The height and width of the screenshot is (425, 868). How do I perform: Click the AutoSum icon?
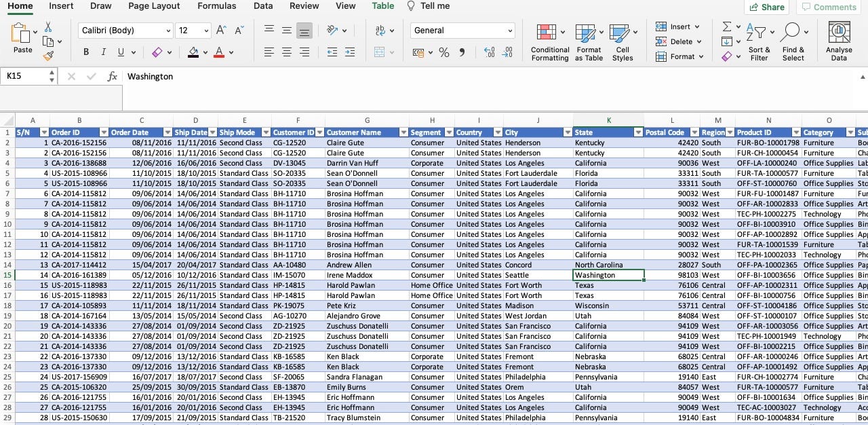point(726,26)
